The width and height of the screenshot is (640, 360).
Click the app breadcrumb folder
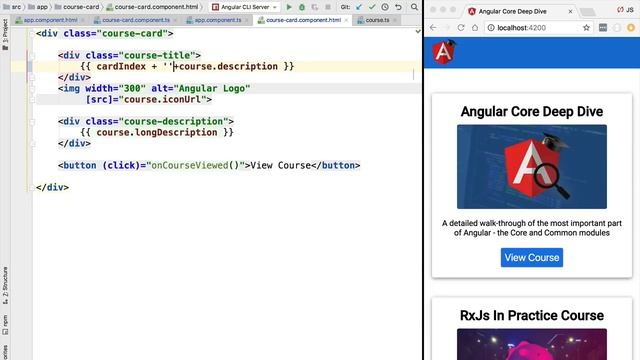pos(38,7)
